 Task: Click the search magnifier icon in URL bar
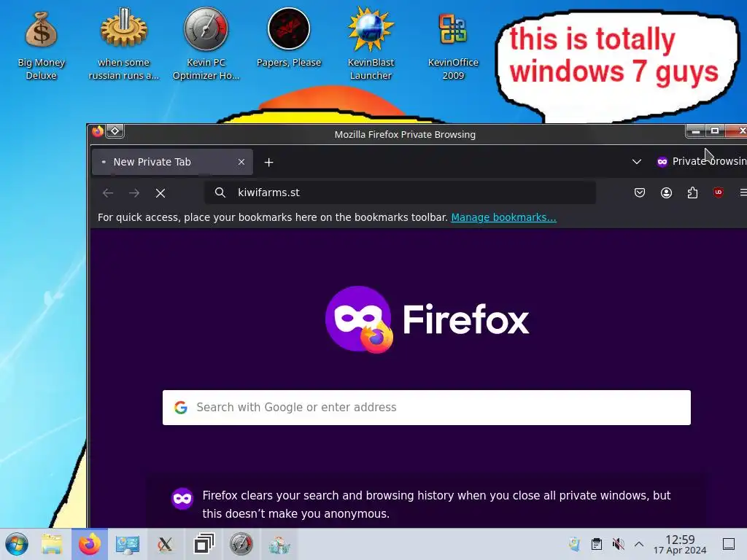220,192
